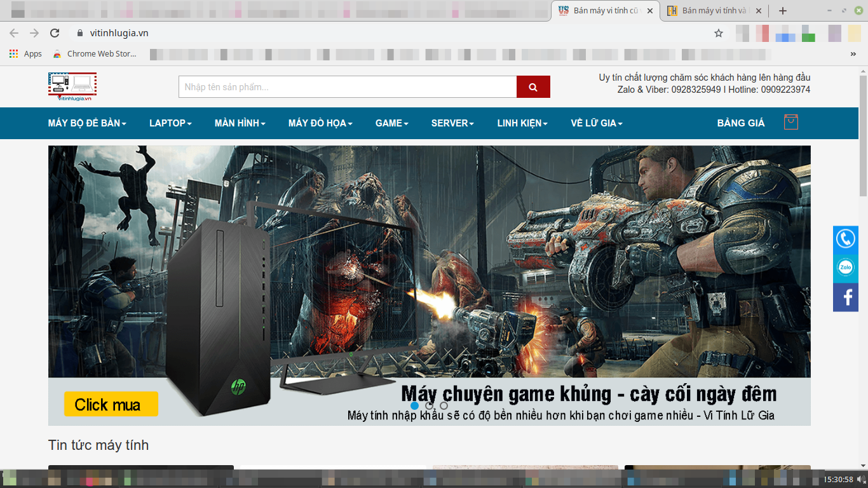Expand the MÀN HÌNH dropdown menu

(x=240, y=123)
